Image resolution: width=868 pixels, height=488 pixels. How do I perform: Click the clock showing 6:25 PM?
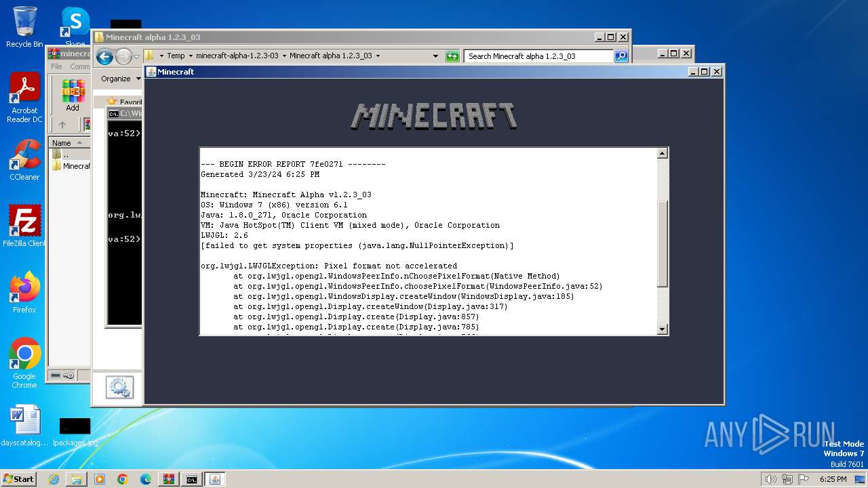click(x=833, y=479)
